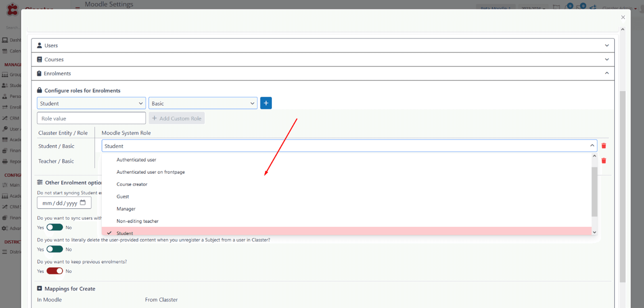Open Reports in the background sidebar
This screenshot has width=644, height=308.
pyautogui.click(x=12, y=161)
